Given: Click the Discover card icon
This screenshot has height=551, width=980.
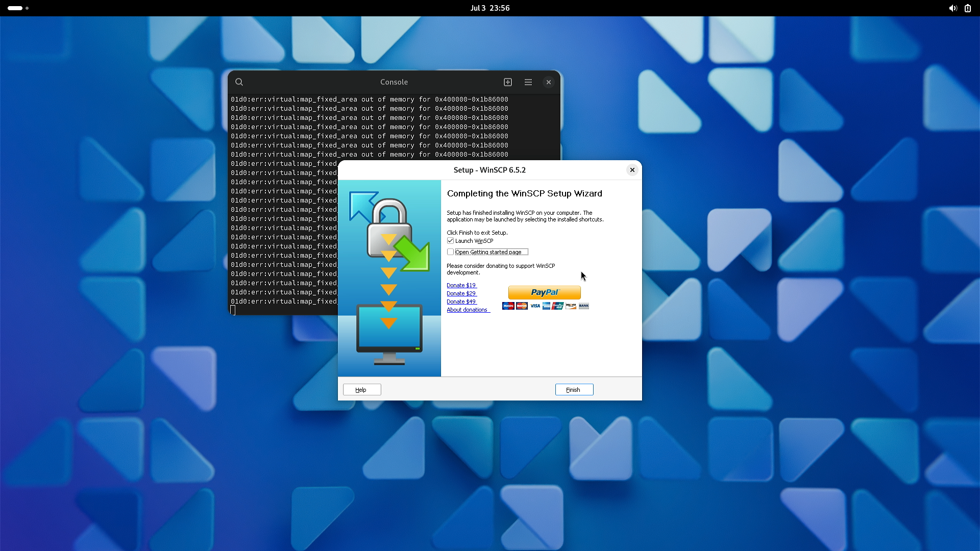Looking at the screenshot, I should pos(571,306).
